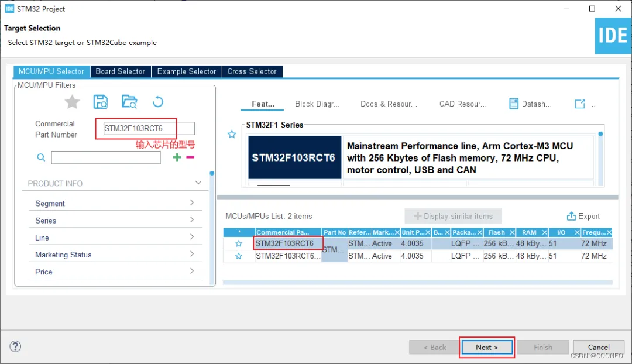The image size is (632, 364).
Task: Favorite the STM32F1 Series with the star
Action: [x=232, y=134]
